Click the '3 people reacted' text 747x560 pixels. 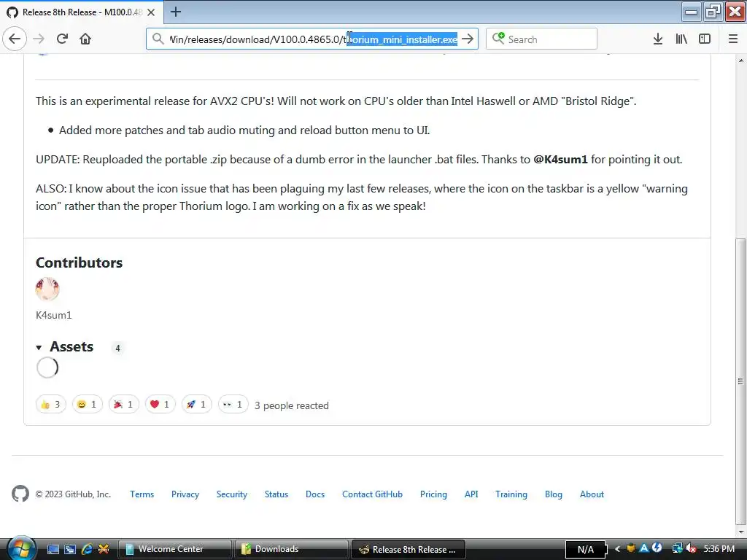pyautogui.click(x=292, y=405)
